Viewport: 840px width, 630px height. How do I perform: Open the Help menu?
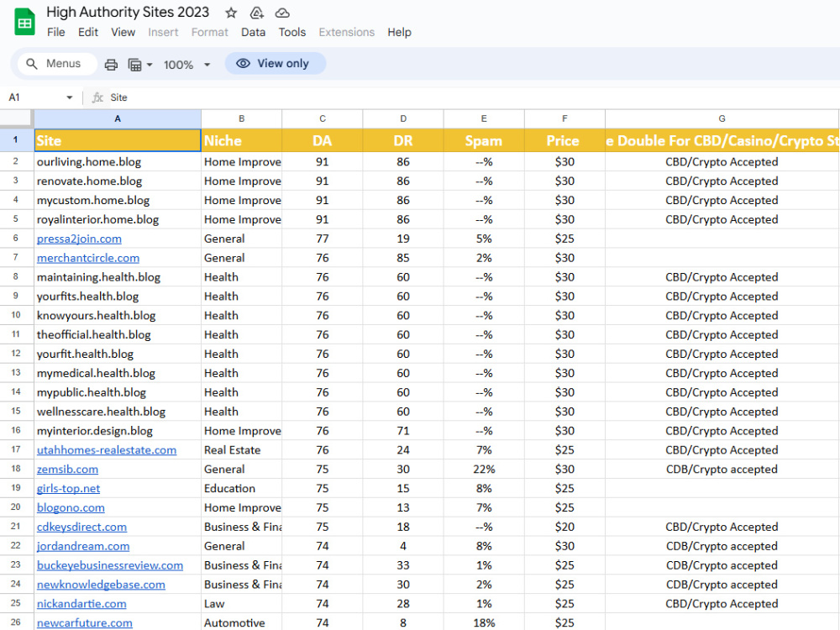[399, 32]
